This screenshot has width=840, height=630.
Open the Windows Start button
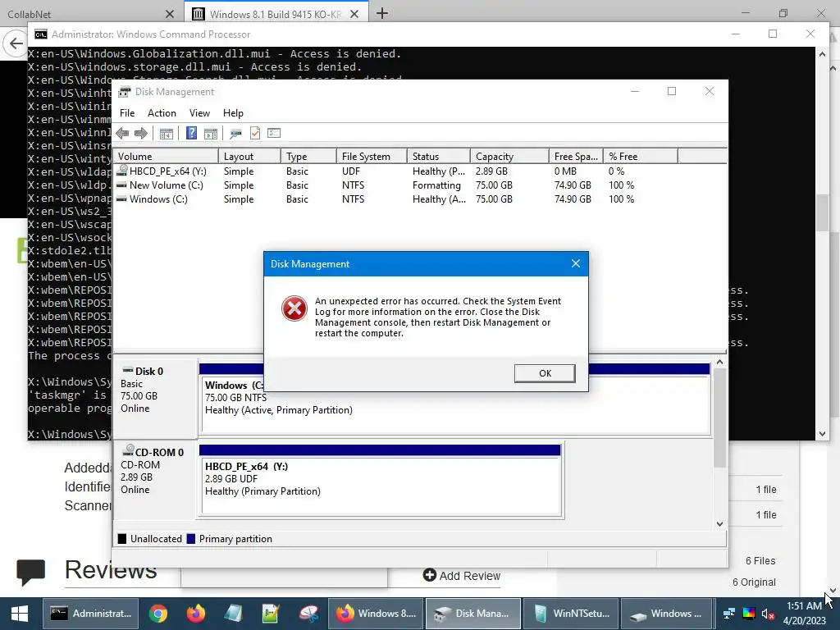tap(20, 614)
